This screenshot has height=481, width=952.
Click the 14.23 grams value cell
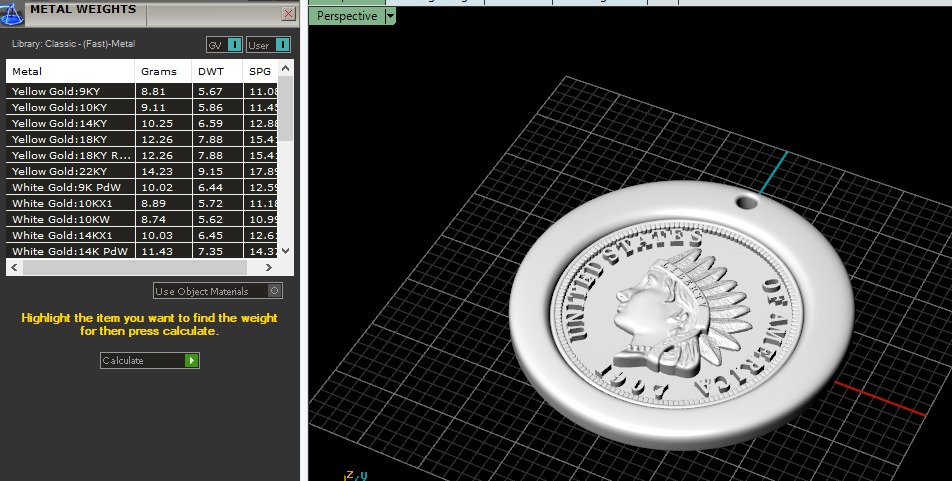pos(163,171)
